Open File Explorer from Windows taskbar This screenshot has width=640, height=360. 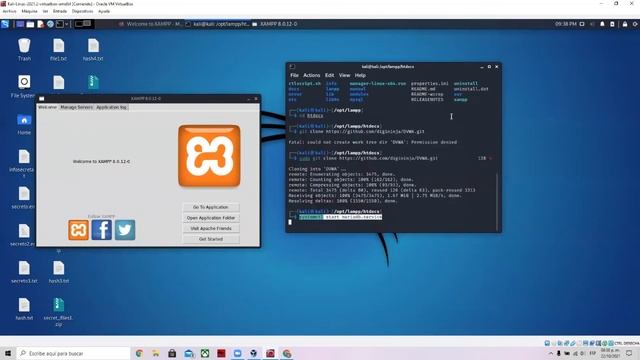coord(156,353)
